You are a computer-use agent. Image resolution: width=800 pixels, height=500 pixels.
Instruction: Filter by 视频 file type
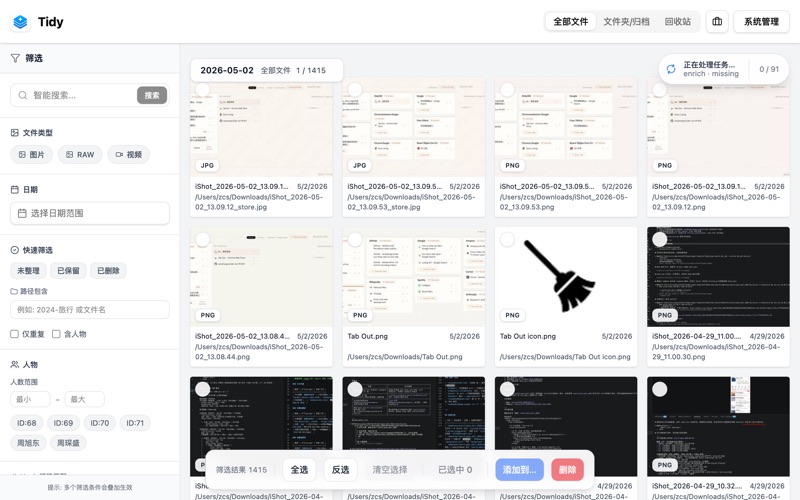click(129, 155)
